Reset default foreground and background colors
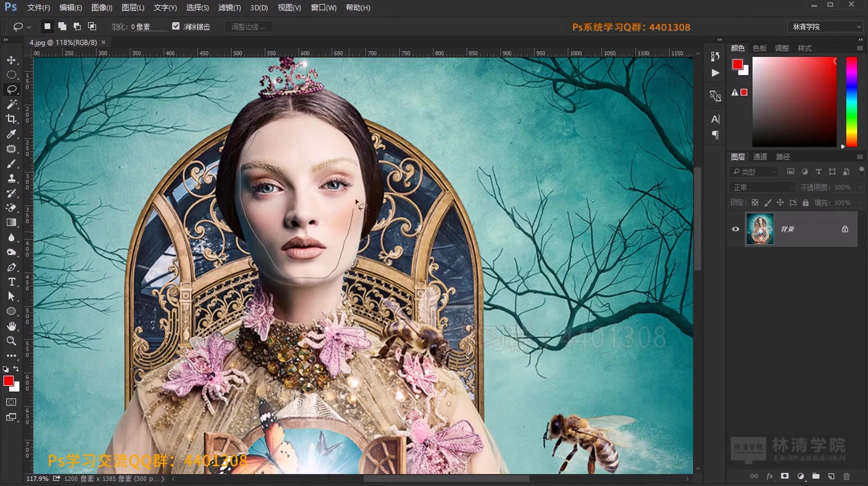868x486 pixels. (x=6, y=369)
